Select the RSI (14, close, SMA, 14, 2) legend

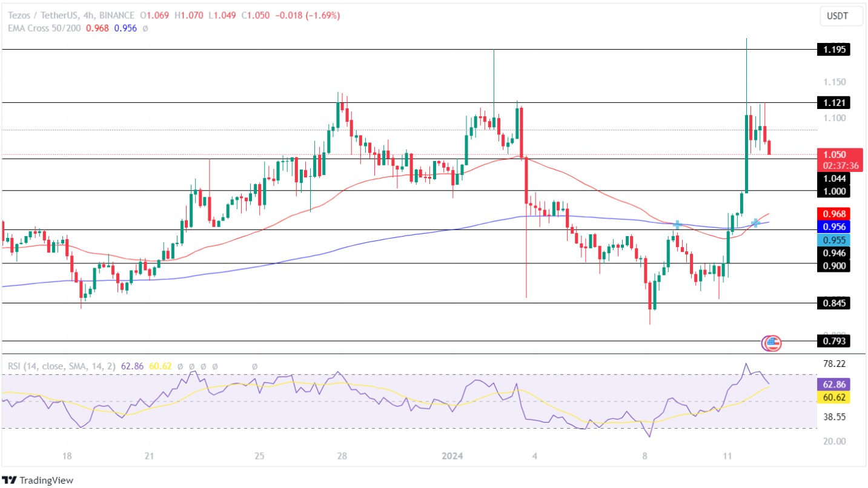click(62, 366)
